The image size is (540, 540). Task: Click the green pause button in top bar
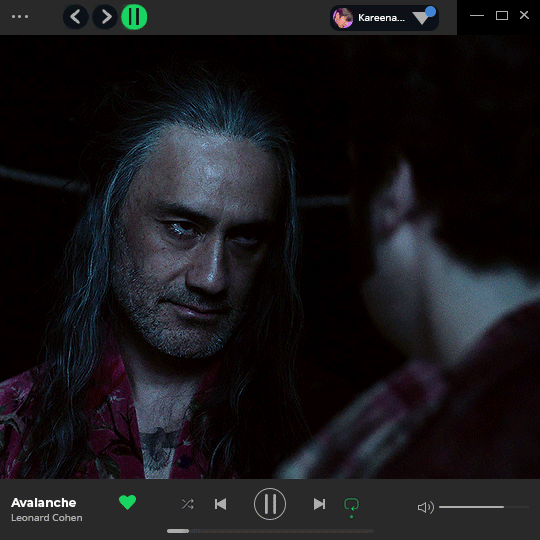tap(134, 17)
